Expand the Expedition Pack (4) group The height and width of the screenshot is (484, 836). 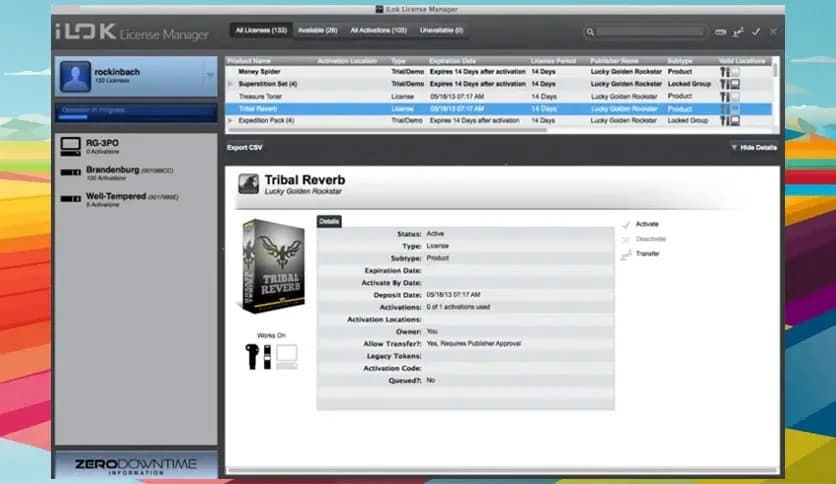click(x=231, y=121)
